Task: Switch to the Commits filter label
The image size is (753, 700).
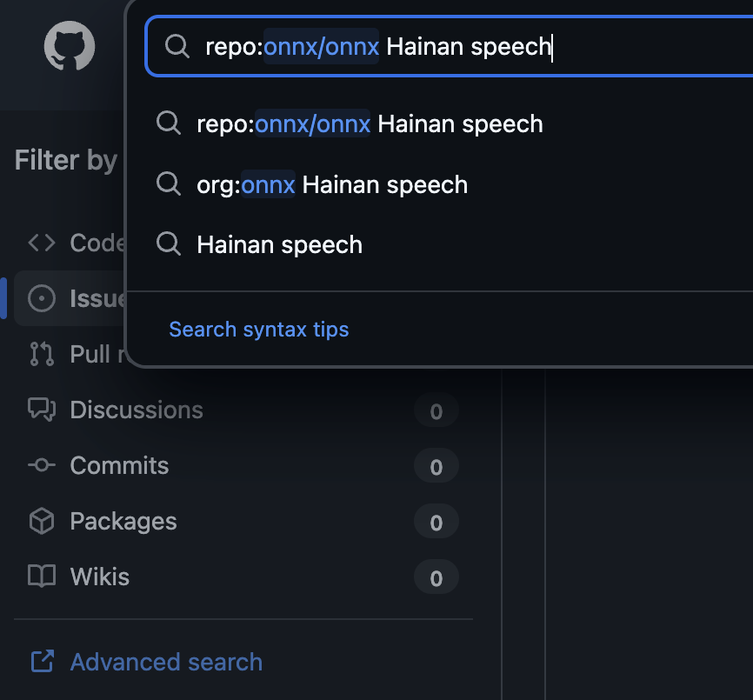Action: pos(119,465)
